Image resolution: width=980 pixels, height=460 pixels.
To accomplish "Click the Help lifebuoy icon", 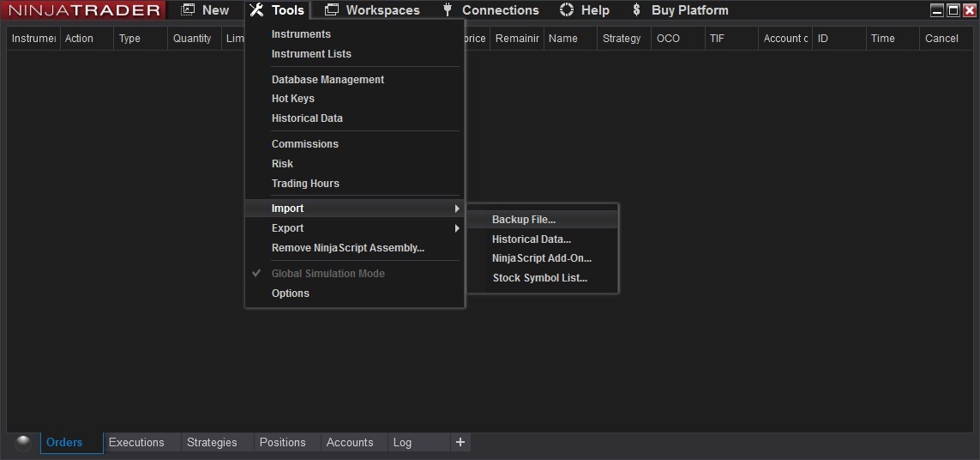I will pyautogui.click(x=567, y=10).
